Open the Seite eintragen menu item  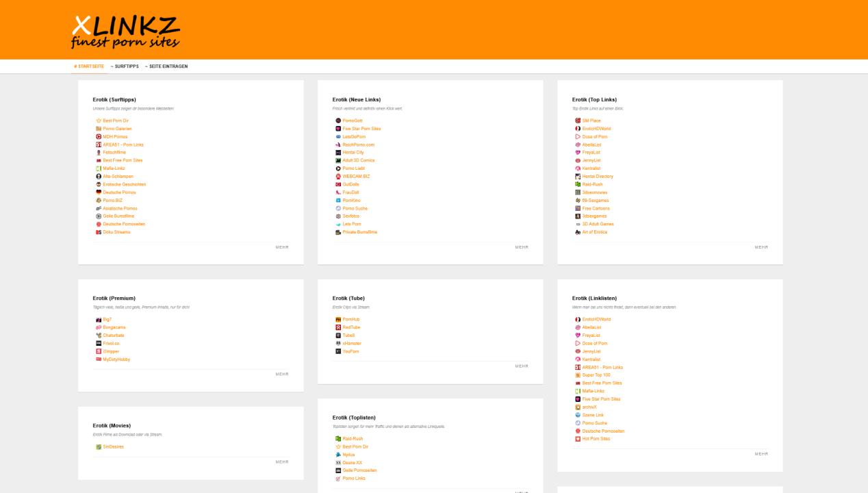coord(166,66)
